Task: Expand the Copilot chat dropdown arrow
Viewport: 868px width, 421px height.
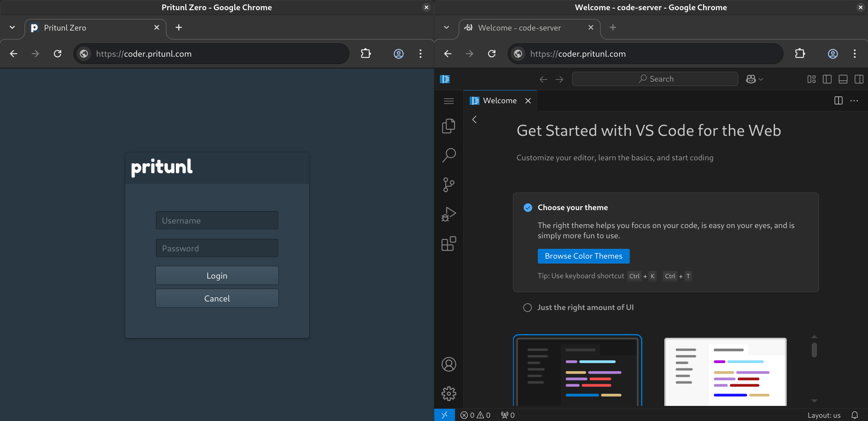Action: coord(761,79)
